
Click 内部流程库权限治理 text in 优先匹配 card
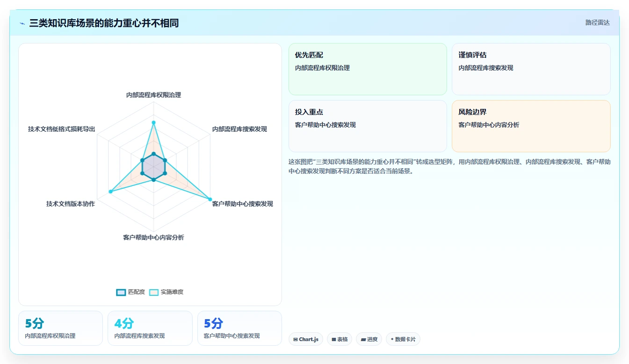[322, 68]
